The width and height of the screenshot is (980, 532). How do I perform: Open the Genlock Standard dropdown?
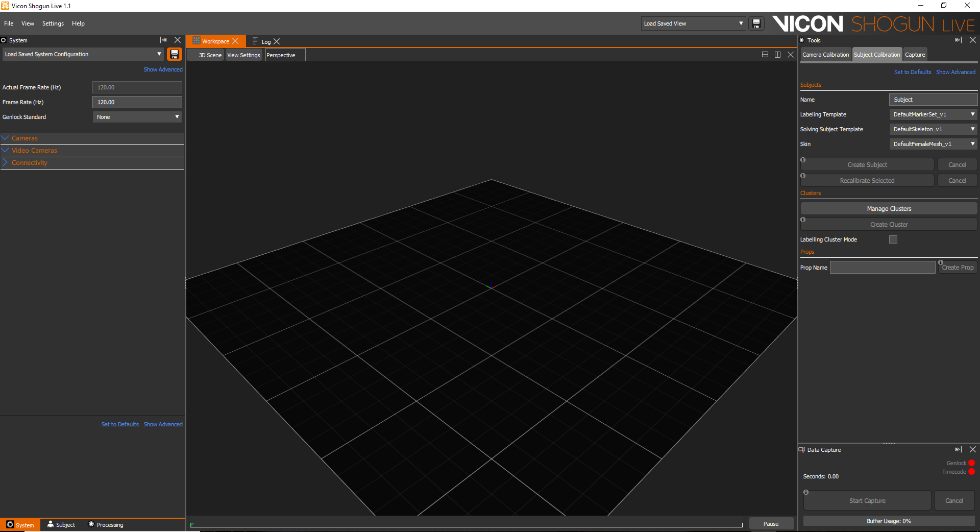[137, 117]
